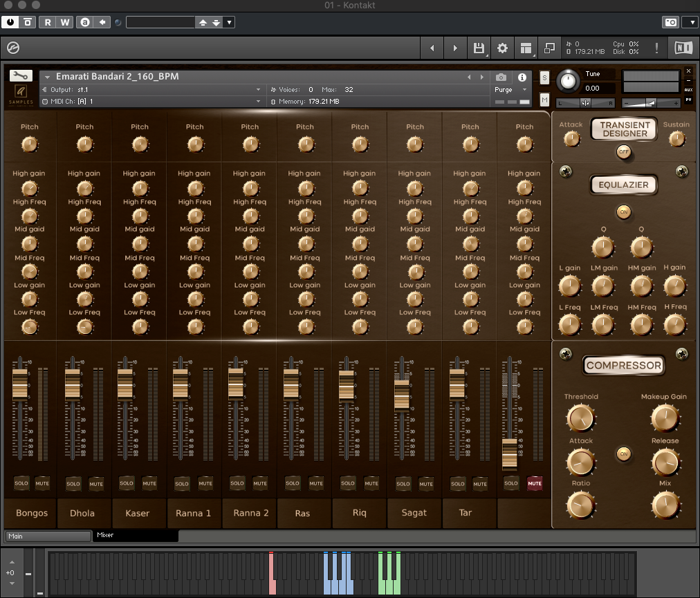
Task: Go to next preset arrow in Kontakt header
Action: (x=455, y=48)
